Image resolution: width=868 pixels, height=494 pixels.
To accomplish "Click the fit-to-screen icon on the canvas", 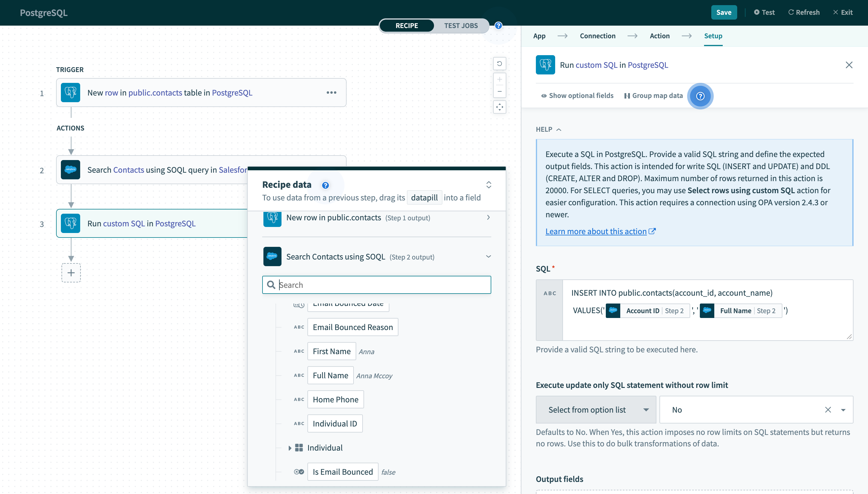I will pos(499,107).
